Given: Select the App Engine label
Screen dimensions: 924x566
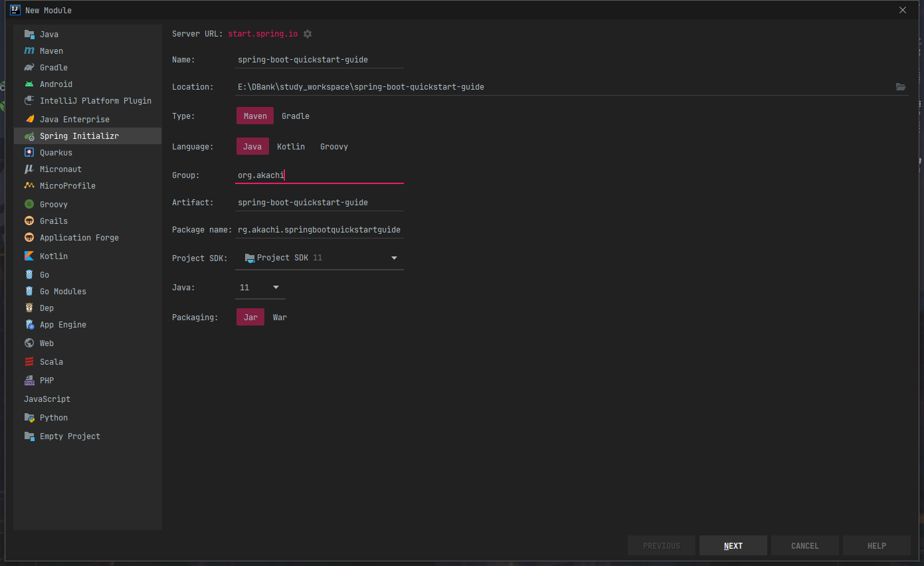Looking at the screenshot, I should 63,324.
